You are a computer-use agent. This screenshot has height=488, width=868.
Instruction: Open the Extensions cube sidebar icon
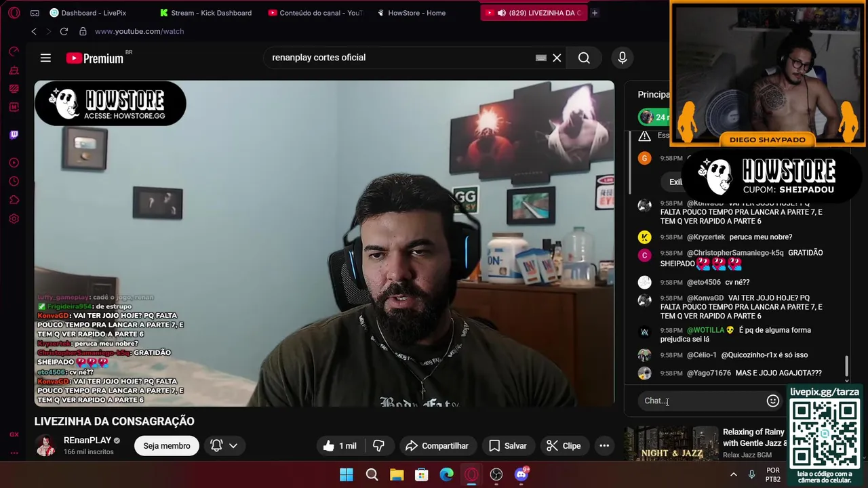point(14,200)
